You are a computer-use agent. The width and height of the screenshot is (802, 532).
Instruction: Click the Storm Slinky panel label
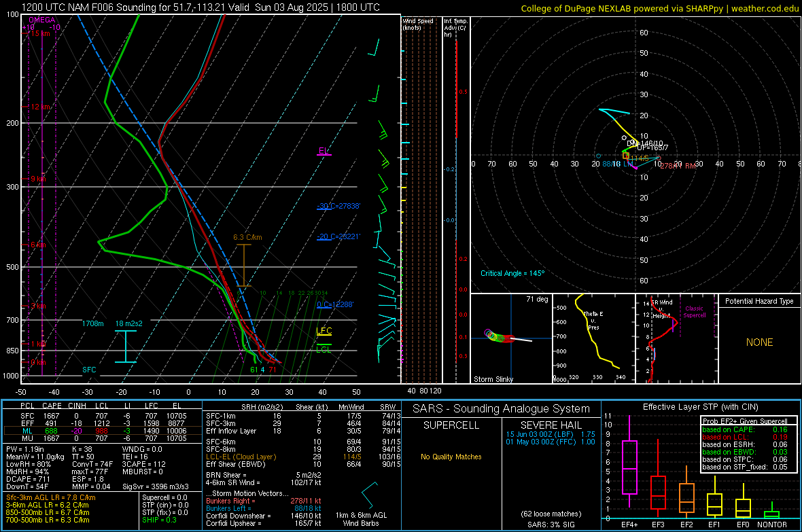[493, 379]
